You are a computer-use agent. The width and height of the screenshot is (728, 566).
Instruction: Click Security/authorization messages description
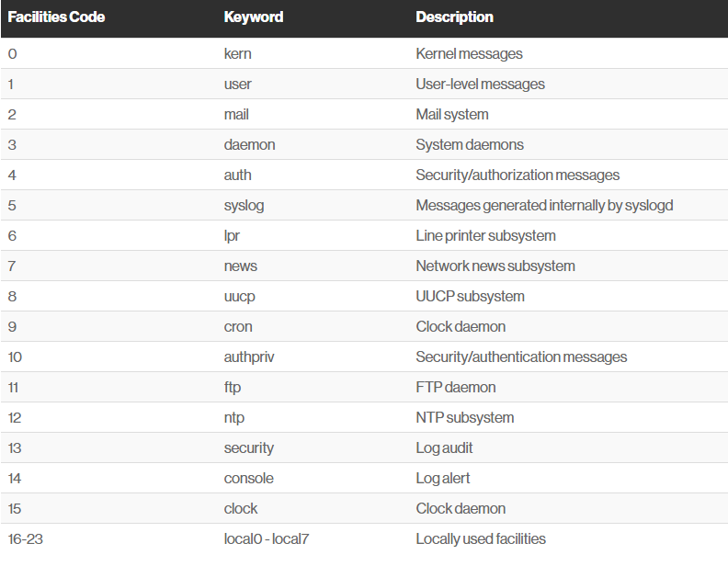(x=518, y=175)
